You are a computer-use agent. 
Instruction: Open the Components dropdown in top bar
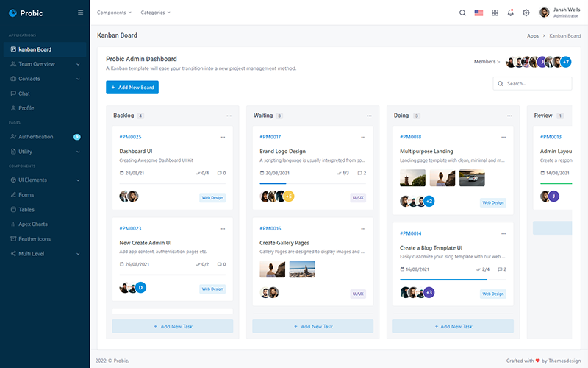(114, 13)
